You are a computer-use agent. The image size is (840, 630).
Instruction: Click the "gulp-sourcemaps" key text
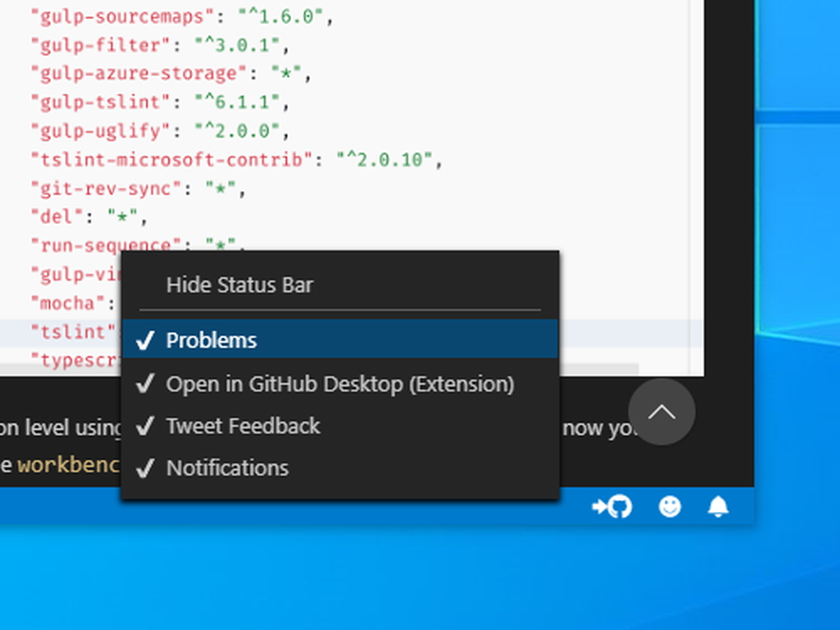pos(123,16)
